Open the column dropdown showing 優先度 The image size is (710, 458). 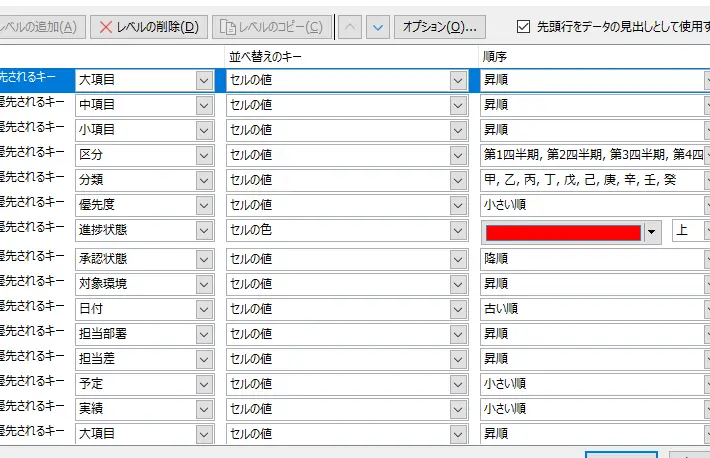click(145, 205)
